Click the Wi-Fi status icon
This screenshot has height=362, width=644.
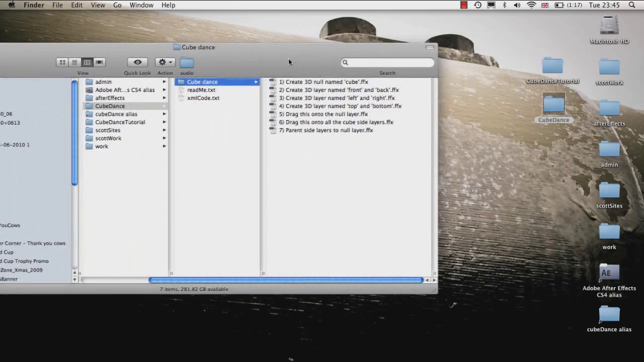point(531,5)
